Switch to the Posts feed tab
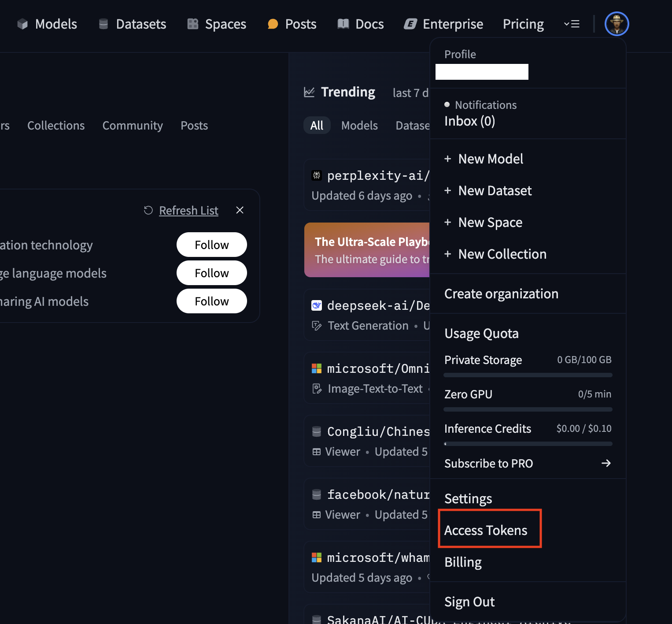 (x=194, y=126)
